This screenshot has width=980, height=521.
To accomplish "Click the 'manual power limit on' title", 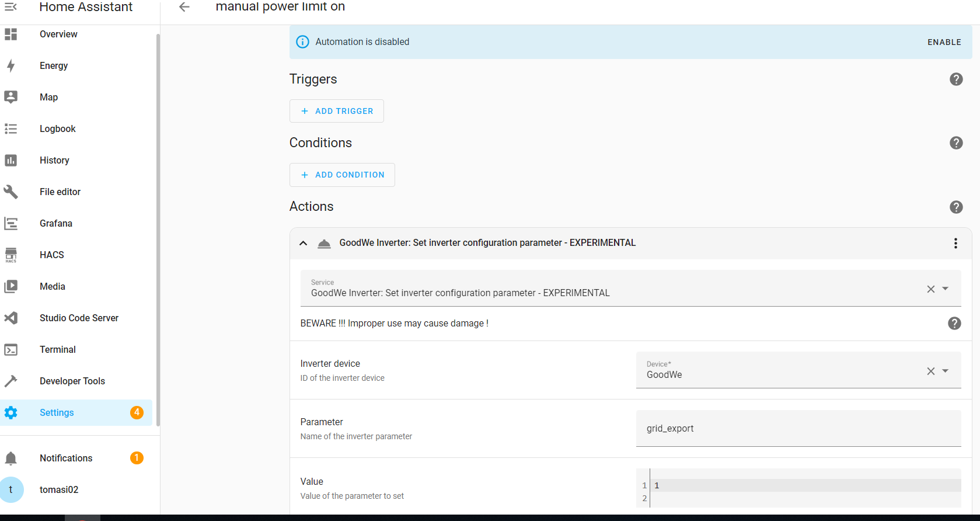I will pos(280,6).
